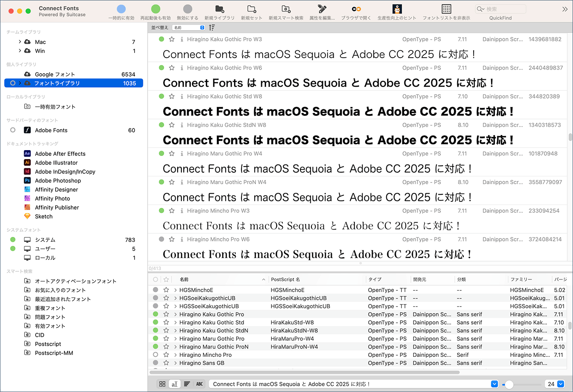Toggle the green status dot for ユーザー fonts
Viewport: 573px width, 392px height.
click(x=13, y=249)
